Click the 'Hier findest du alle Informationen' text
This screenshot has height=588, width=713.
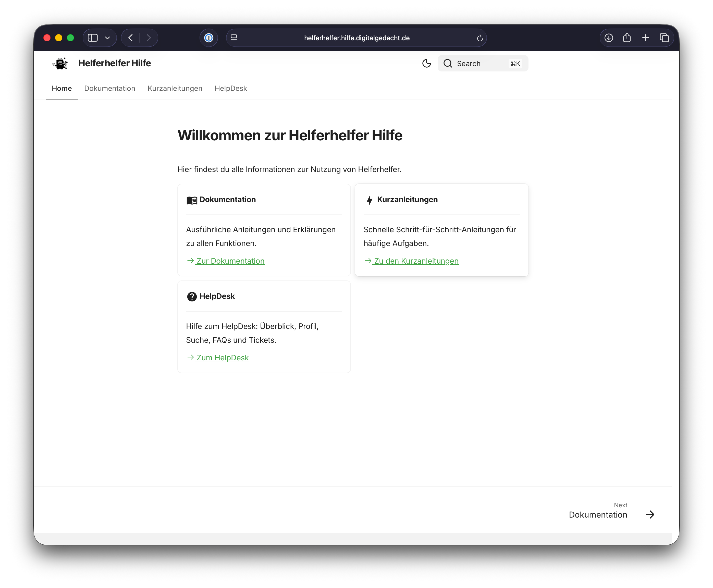289,169
